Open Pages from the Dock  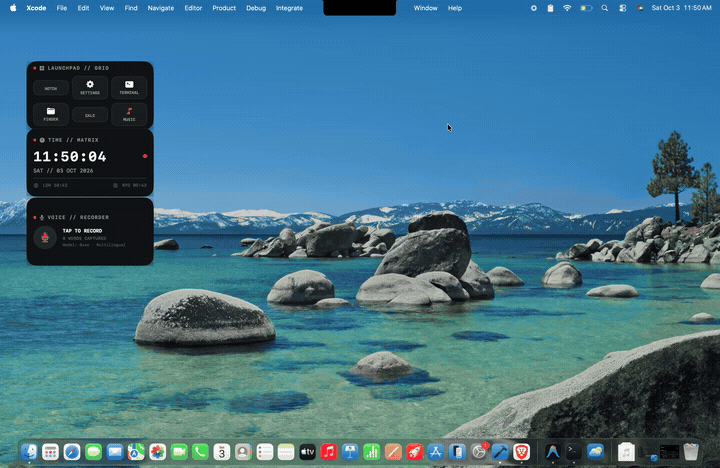point(393,452)
